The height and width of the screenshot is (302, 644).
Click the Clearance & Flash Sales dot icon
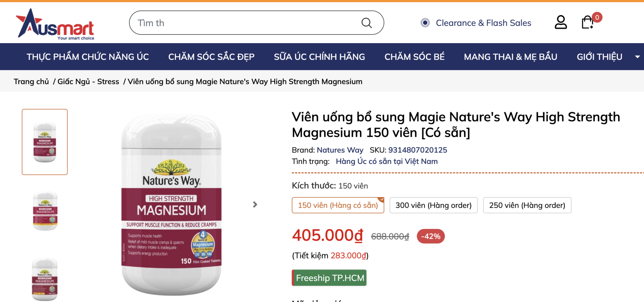[x=425, y=23]
